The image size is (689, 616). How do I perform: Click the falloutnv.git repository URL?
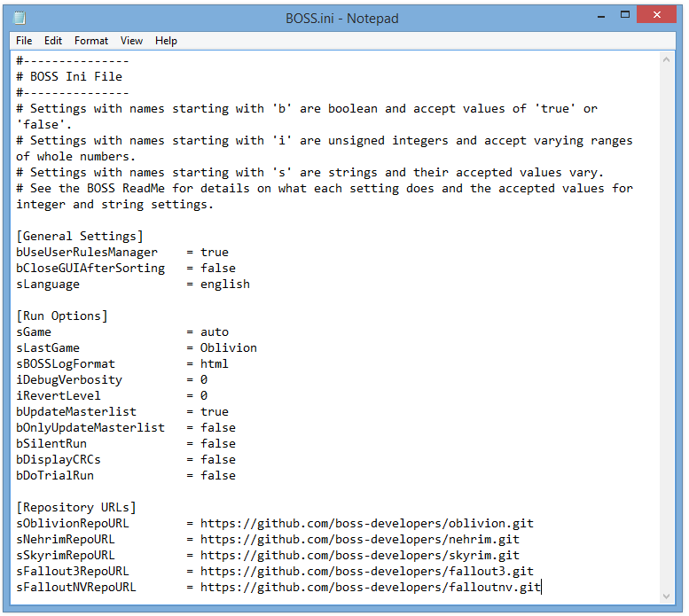pyautogui.click(x=371, y=587)
